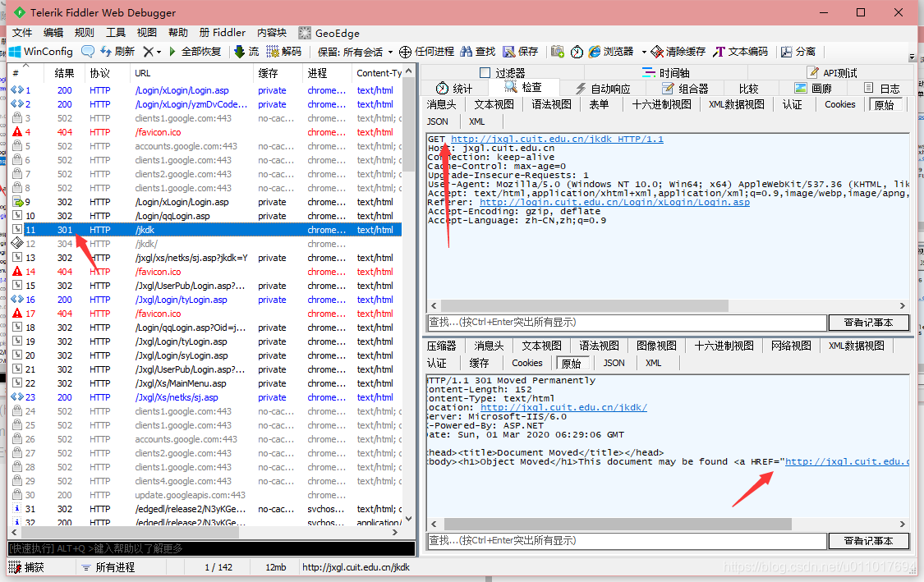The width and height of the screenshot is (924, 582).
Task: Click the response find text field
Action: tap(627, 541)
